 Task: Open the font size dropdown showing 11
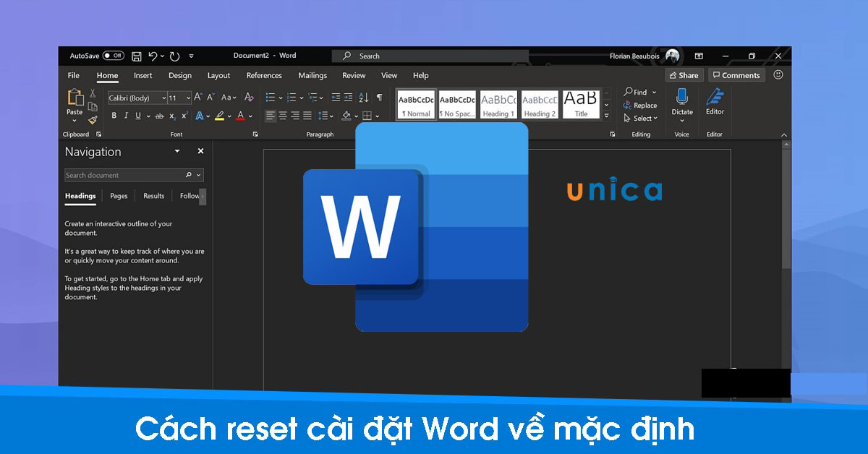tap(189, 98)
